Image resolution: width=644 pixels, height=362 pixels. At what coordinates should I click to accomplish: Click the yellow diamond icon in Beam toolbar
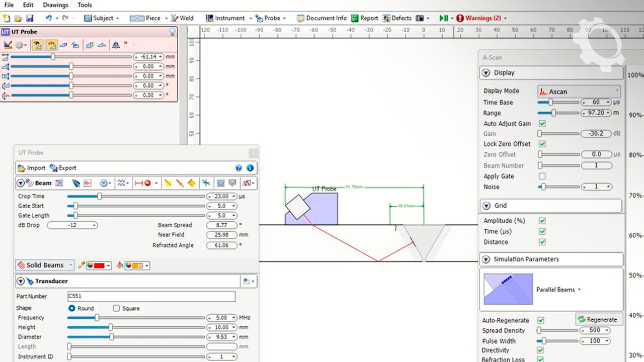click(x=191, y=183)
